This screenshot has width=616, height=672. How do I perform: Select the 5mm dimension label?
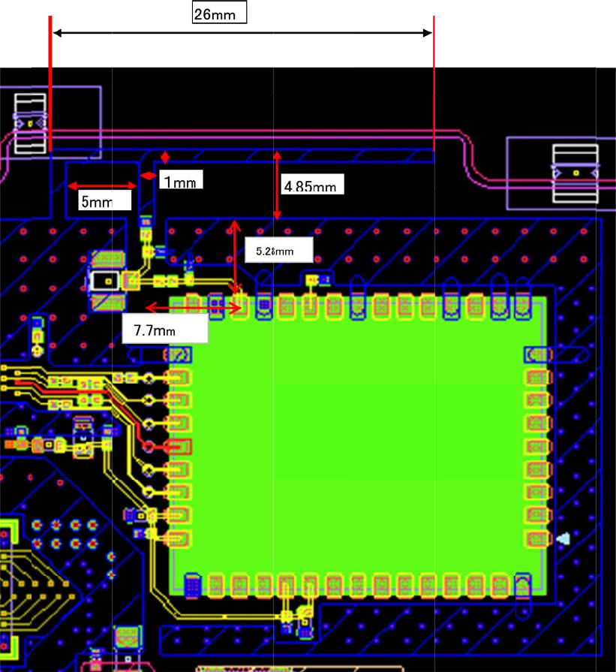(x=104, y=200)
